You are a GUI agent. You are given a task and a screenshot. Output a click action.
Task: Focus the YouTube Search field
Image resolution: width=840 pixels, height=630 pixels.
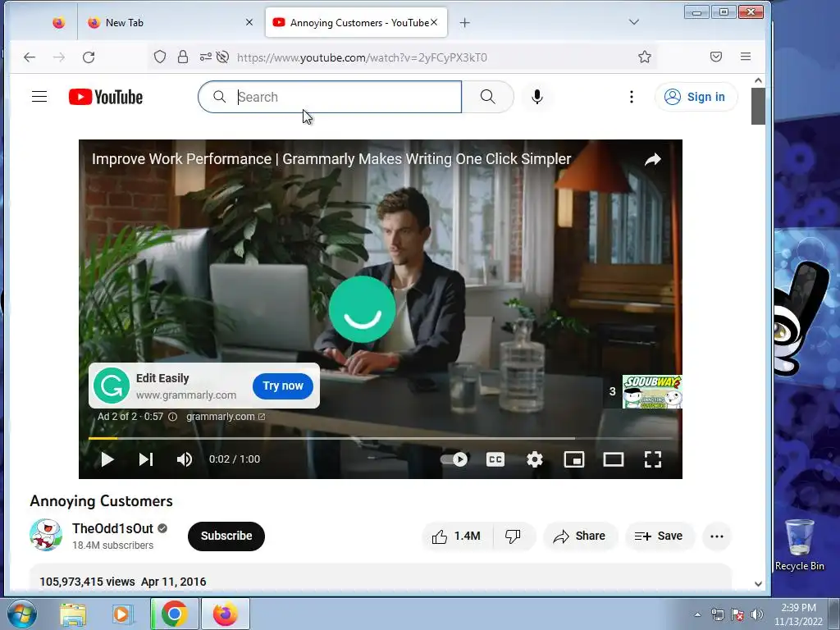click(x=330, y=97)
